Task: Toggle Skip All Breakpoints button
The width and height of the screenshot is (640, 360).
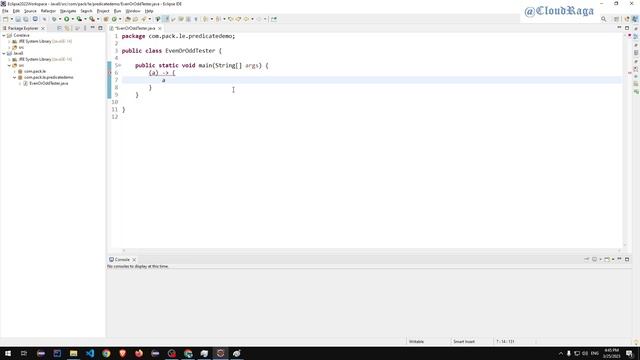Action: coord(44,19)
